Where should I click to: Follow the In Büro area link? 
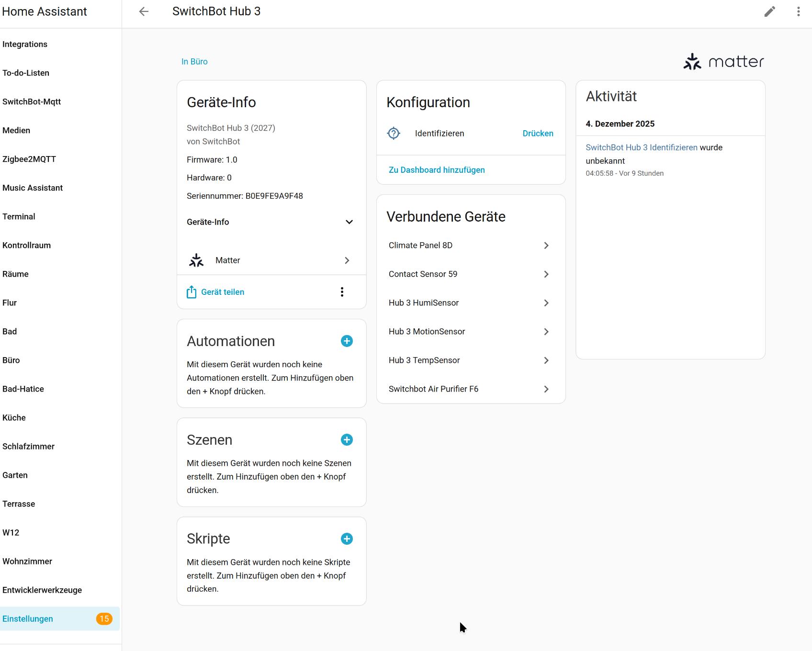pos(194,62)
